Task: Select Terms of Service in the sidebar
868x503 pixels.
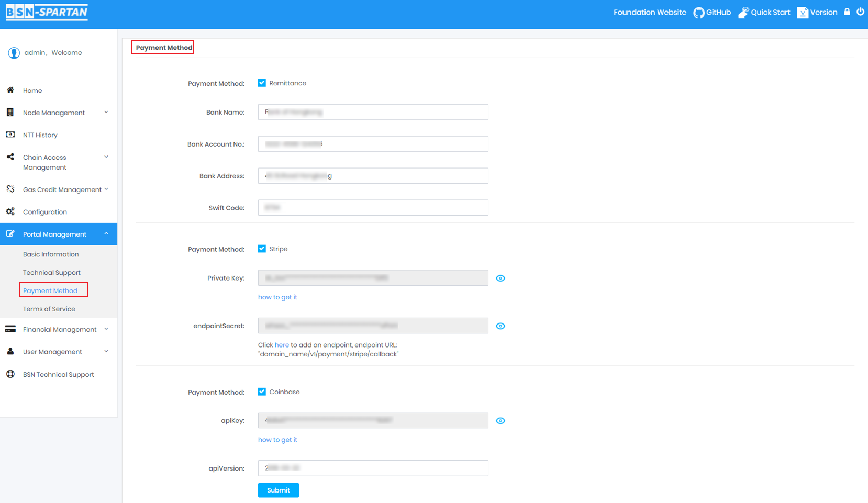Action: coord(49,309)
